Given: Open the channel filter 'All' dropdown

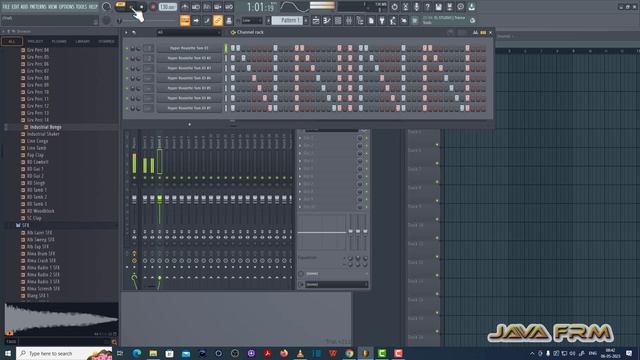Looking at the screenshot, I should pyautogui.click(x=189, y=32).
